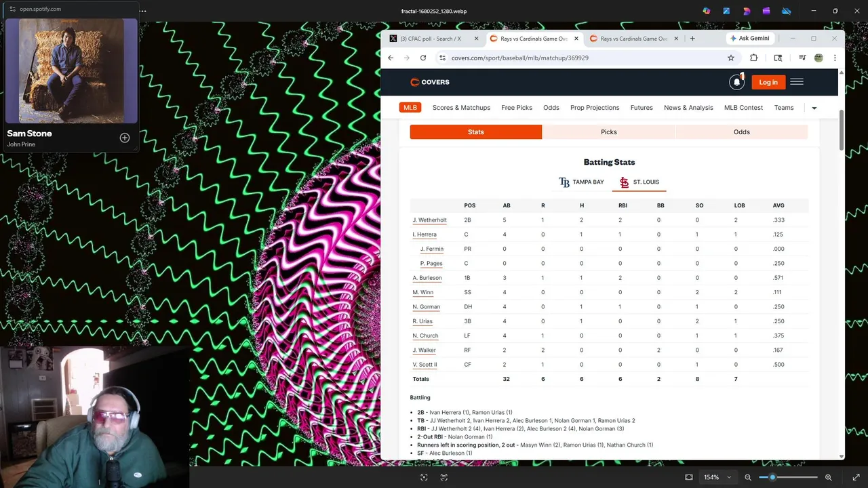Open the Sam Stone album cover thumbnail
The image size is (868, 488).
pos(71,70)
